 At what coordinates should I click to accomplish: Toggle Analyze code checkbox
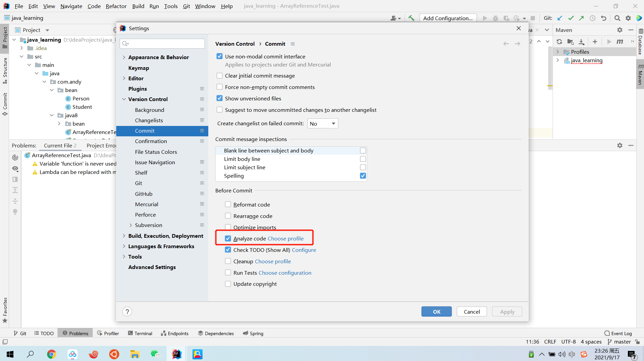click(228, 238)
